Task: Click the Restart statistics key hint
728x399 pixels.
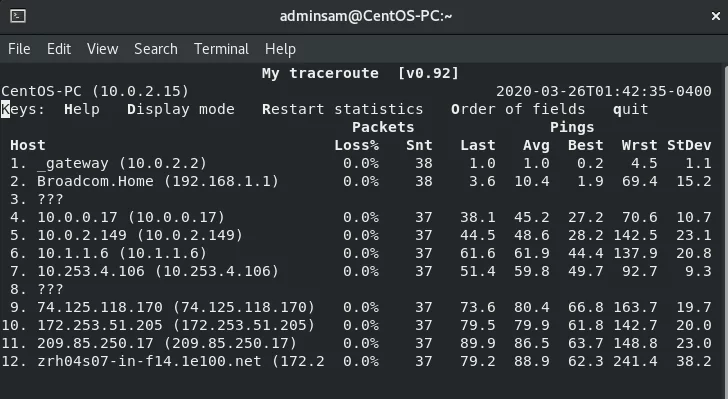Action: [x=343, y=109]
